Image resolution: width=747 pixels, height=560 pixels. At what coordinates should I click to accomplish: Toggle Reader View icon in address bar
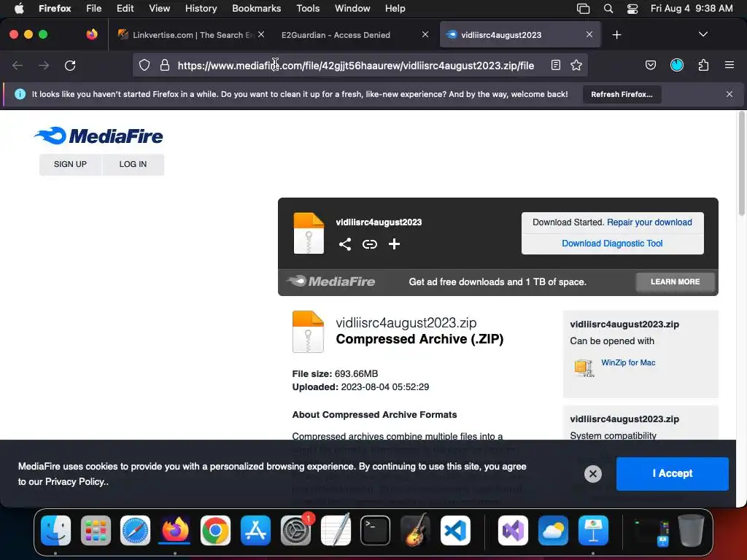pos(555,65)
